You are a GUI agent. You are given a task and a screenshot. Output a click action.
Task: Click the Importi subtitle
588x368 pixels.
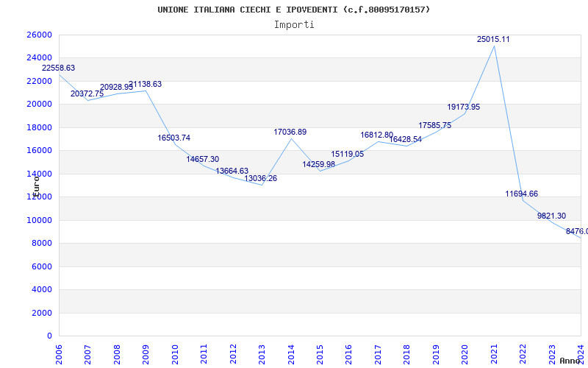point(294,25)
